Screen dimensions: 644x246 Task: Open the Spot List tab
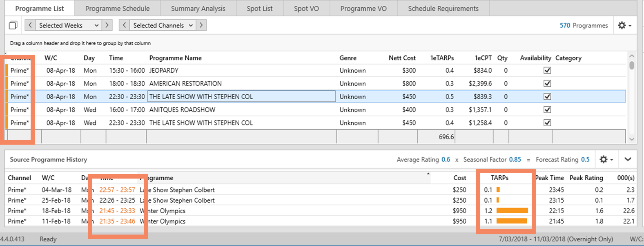point(260,9)
